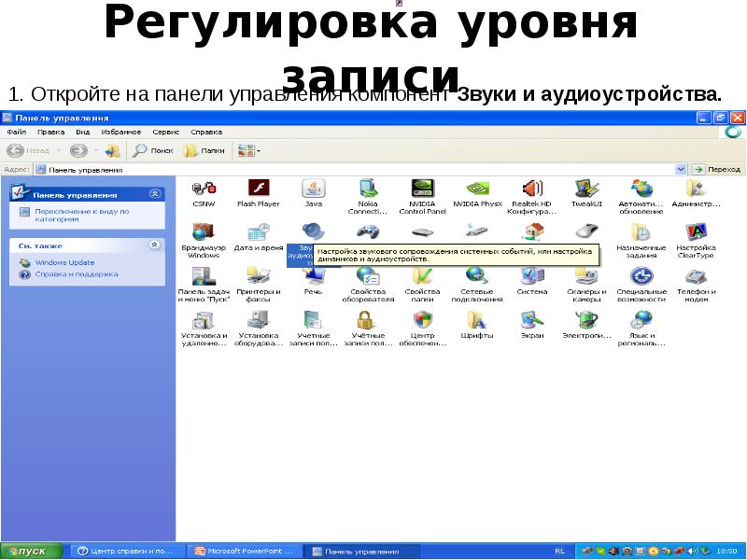The image size is (747, 560).
Task: Open Настройка ClearType icon
Action: click(x=696, y=241)
